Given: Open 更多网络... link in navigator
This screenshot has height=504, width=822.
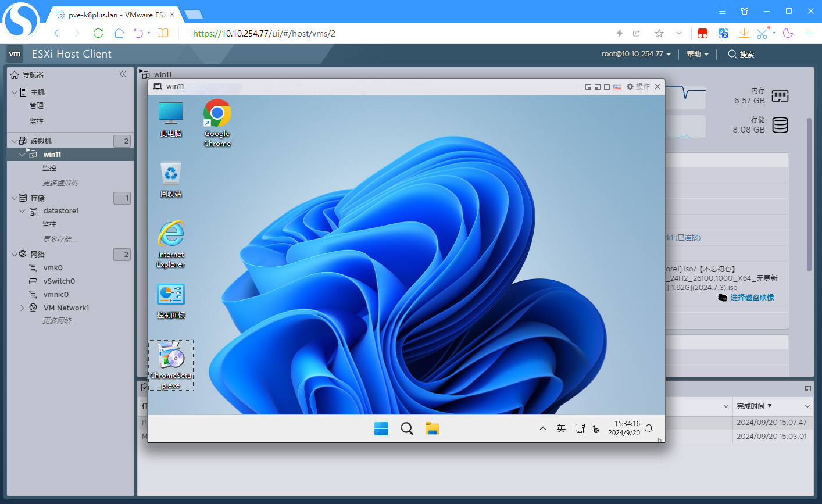Looking at the screenshot, I should click(59, 320).
